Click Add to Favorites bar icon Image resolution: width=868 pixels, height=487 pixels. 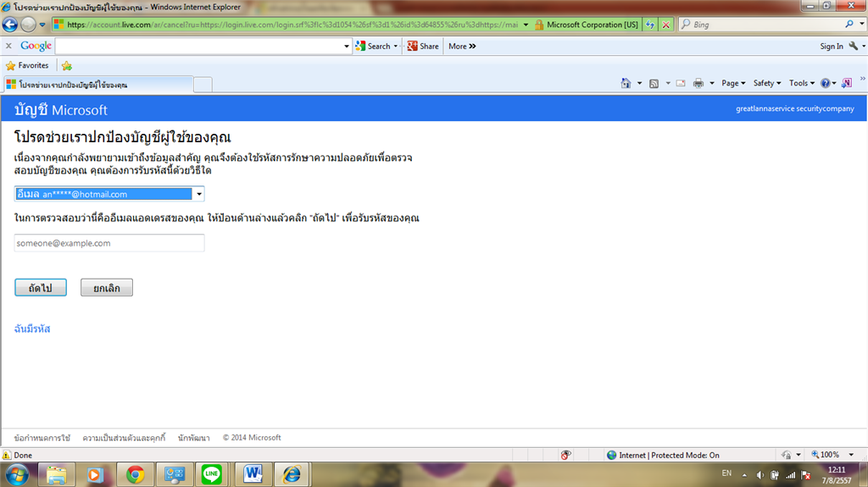[67, 66]
